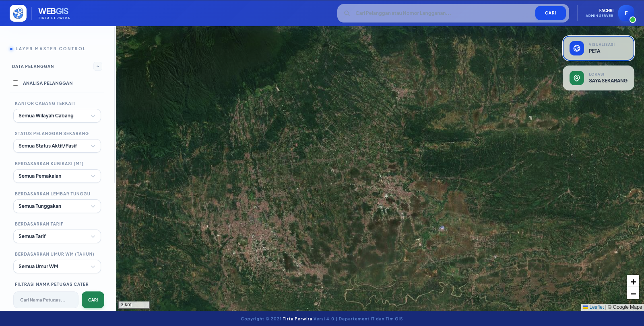This screenshot has height=326, width=644.
Task: Collapse the Data Pelanggan section
Action: click(x=98, y=66)
